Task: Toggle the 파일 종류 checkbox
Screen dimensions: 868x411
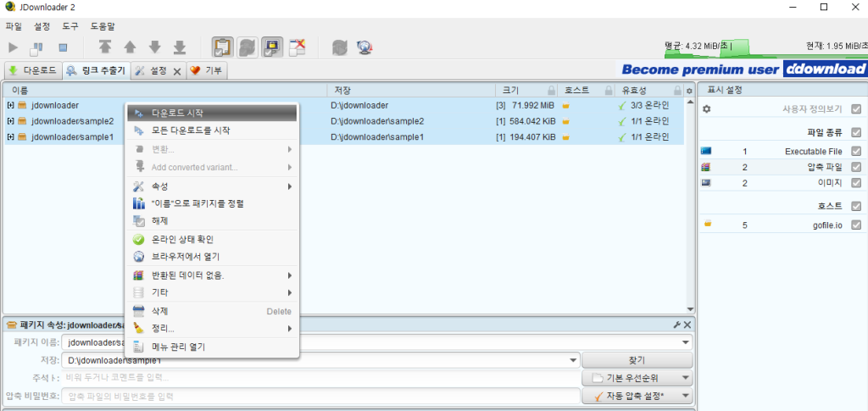Action: tap(856, 132)
